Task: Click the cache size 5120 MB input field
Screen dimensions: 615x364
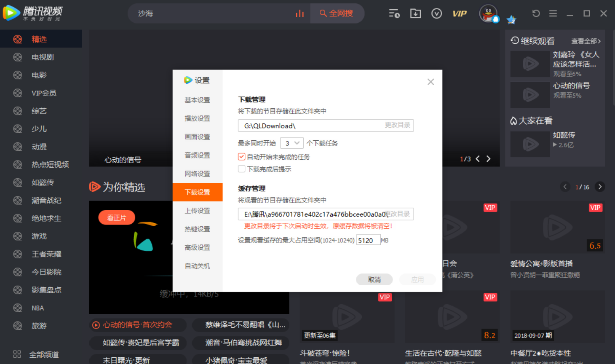Action: (368, 240)
